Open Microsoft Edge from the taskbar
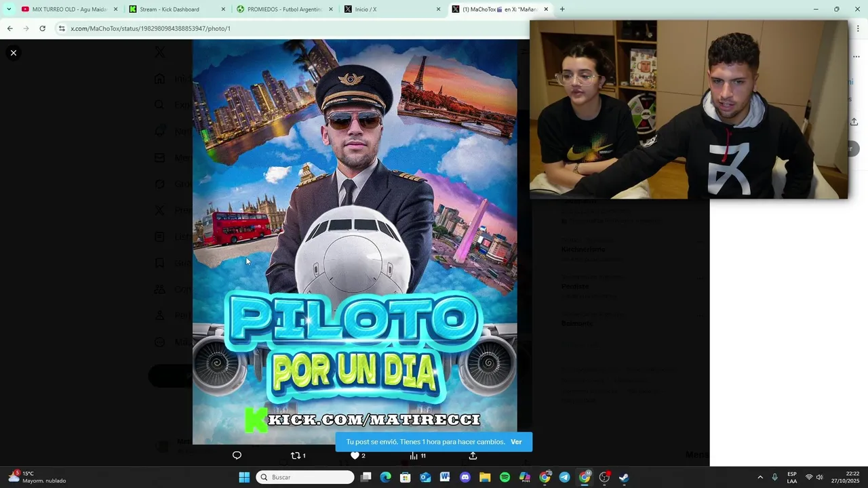This screenshot has width=868, height=488. coord(386,477)
